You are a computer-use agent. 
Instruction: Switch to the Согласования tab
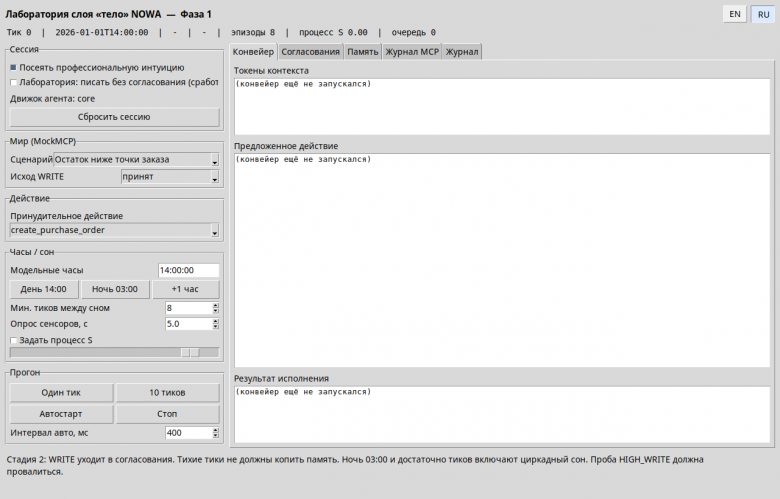(310, 52)
